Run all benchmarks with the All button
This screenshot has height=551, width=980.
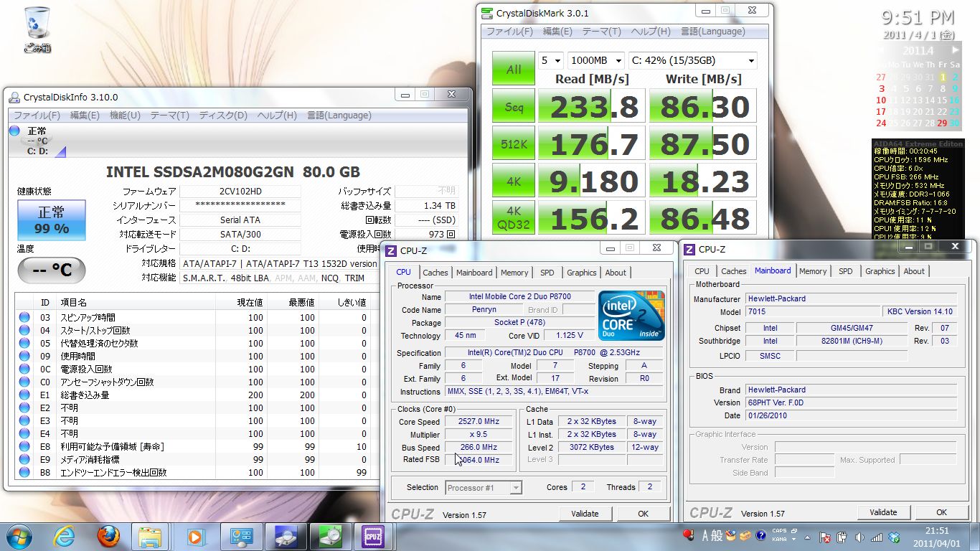[514, 69]
